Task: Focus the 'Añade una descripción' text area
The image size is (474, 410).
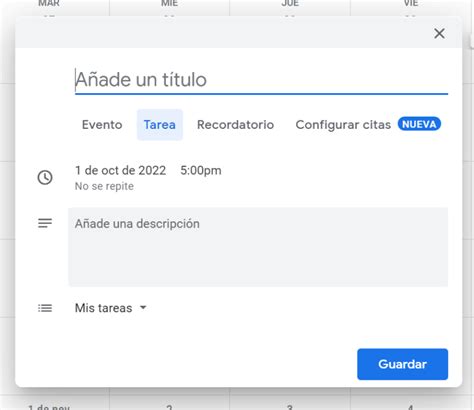Action: pyautogui.click(x=258, y=247)
